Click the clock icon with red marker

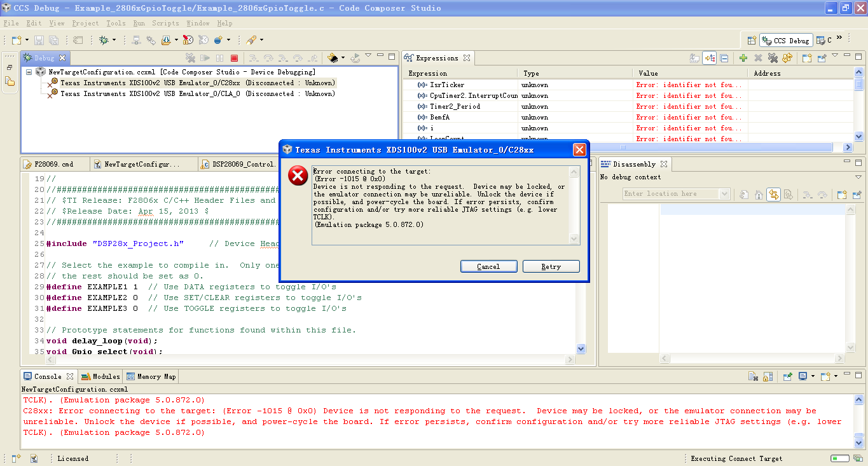click(188, 40)
